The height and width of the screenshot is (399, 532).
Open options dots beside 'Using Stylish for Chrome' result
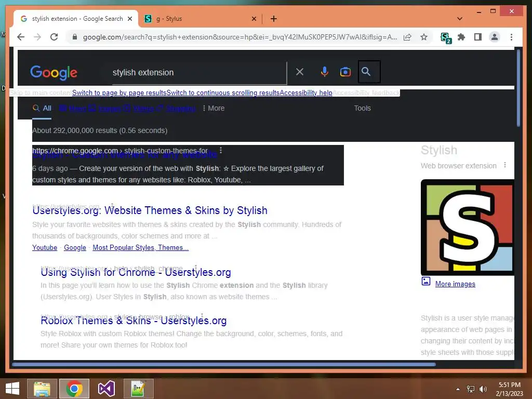196,268
